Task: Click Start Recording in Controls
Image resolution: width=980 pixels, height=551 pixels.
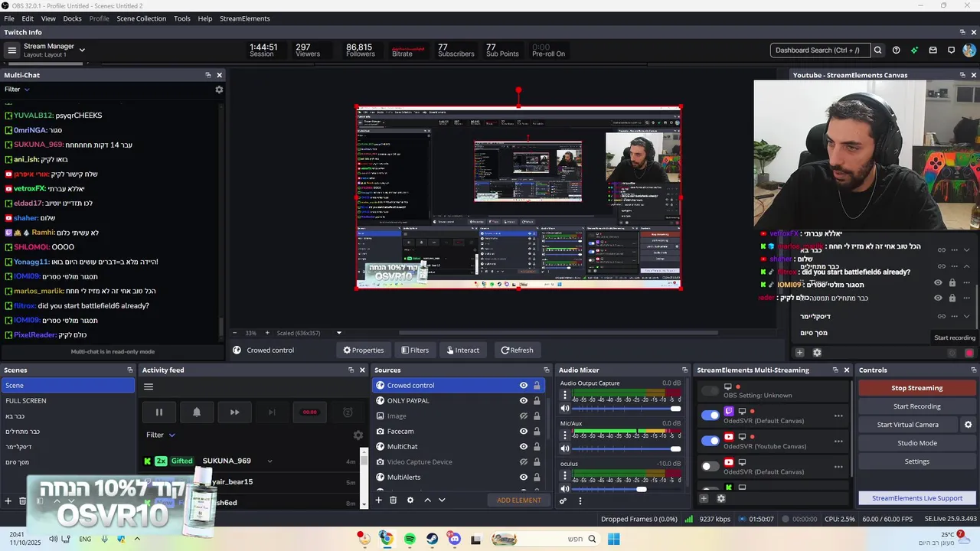Action: tap(916, 406)
